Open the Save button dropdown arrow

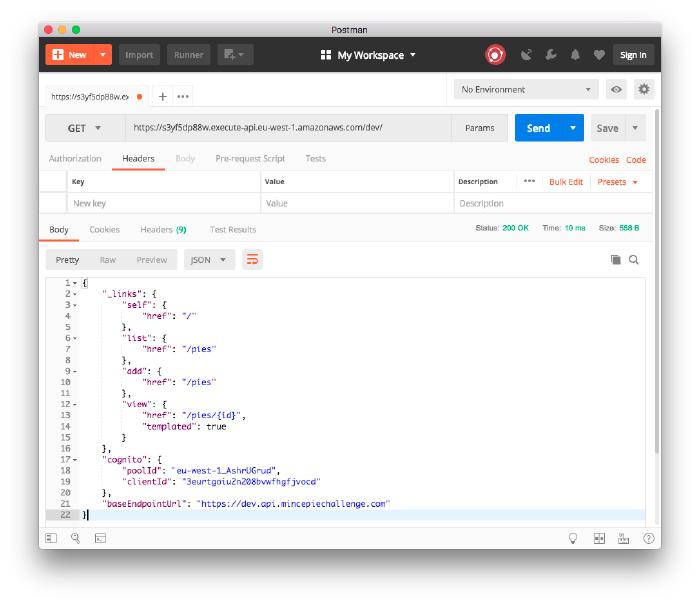tap(635, 128)
